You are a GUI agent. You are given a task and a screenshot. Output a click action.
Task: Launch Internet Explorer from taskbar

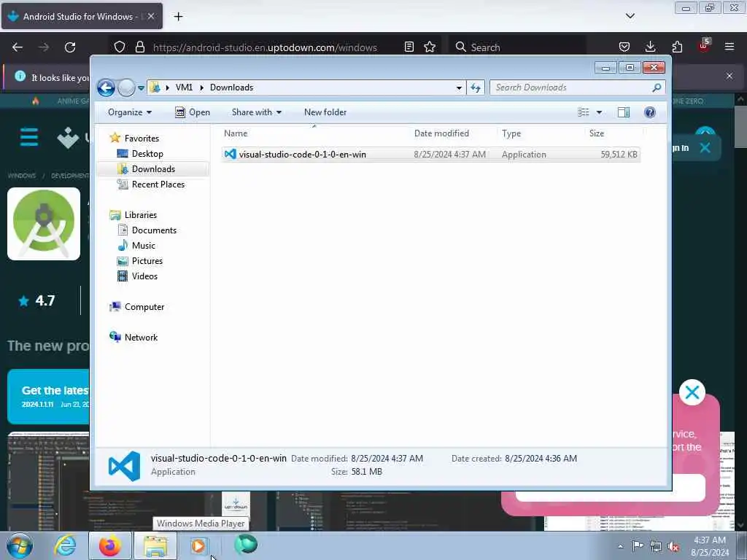[x=65, y=545]
